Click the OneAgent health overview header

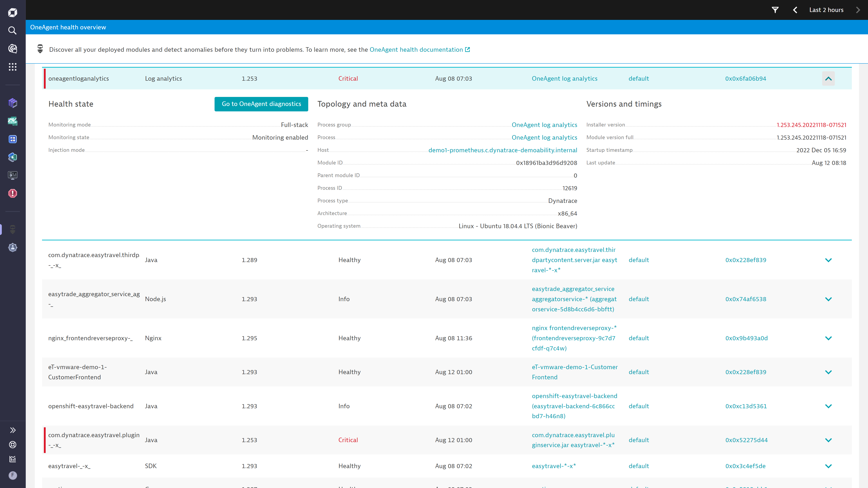(x=68, y=27)
